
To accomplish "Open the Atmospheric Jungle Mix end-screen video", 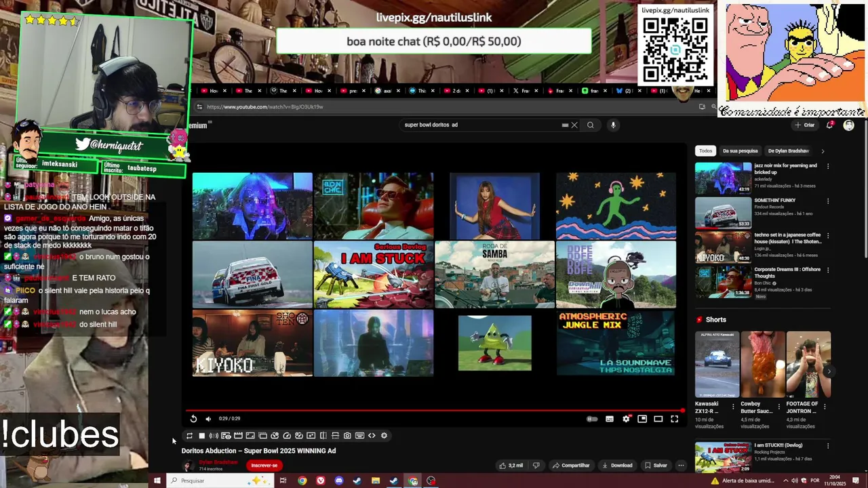I will click(616, 343).
